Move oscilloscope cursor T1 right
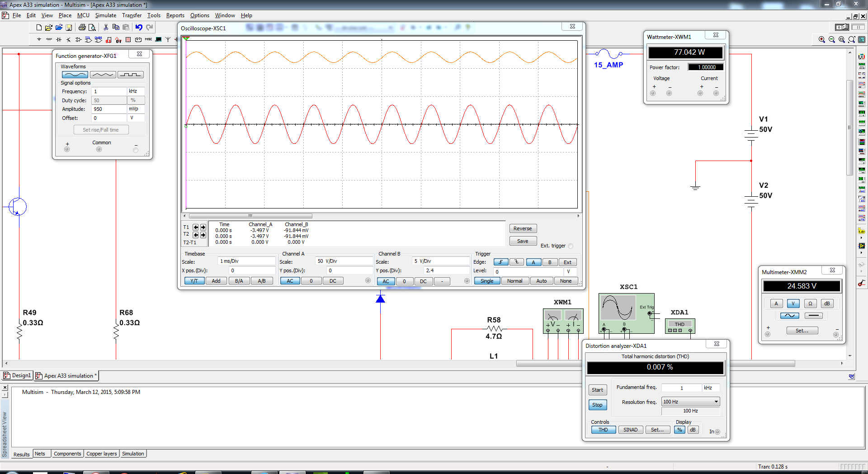The height and width of the screenshot is (474, 868). tap(203, 227)
